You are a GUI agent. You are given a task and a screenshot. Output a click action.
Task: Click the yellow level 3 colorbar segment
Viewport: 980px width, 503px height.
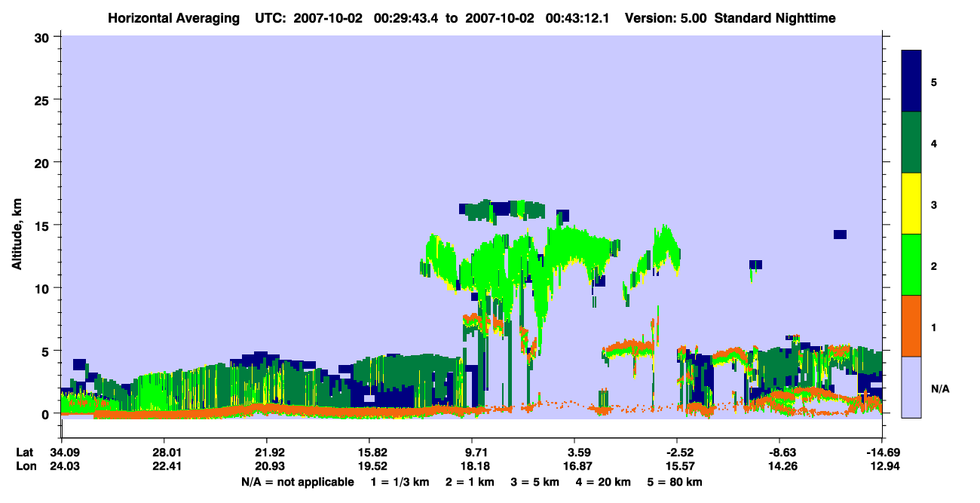tap(911, 204)
